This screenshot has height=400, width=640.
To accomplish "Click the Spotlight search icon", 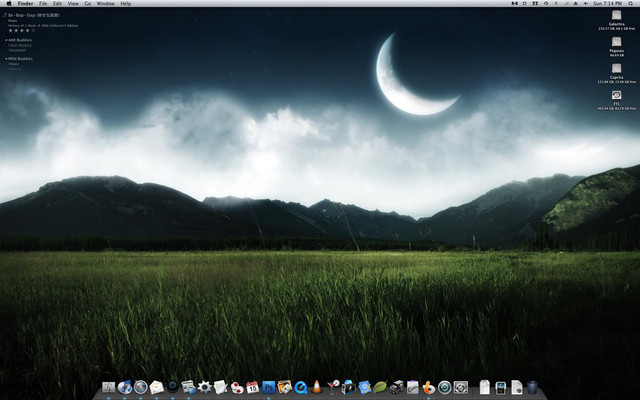I will pyautogui.click(x=632, y=4).
